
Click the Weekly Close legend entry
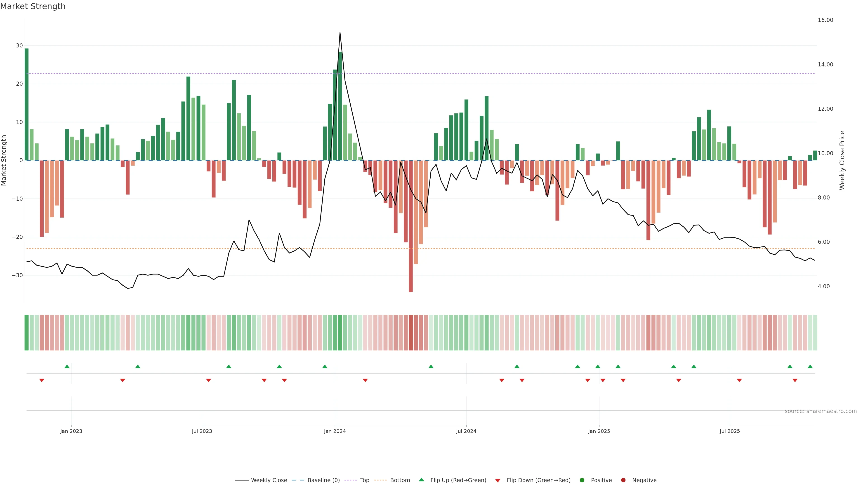pos(269,480)
